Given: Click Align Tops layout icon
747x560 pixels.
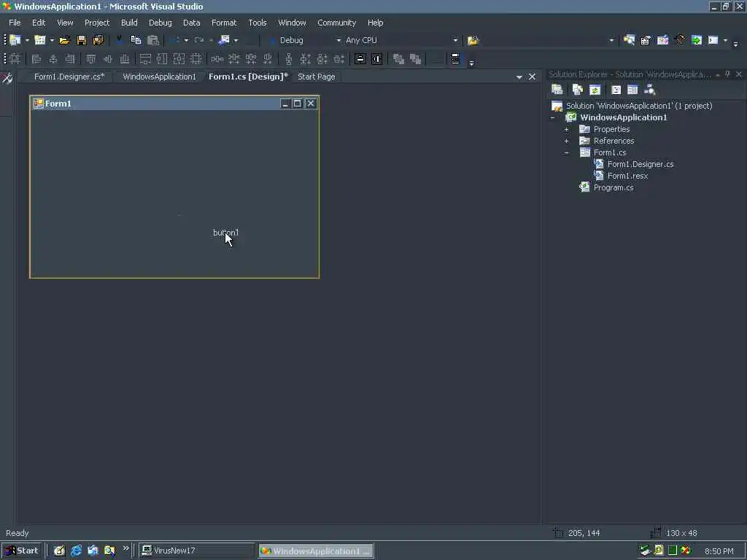Looking at the screenshot, I should [x=90, y=59].
